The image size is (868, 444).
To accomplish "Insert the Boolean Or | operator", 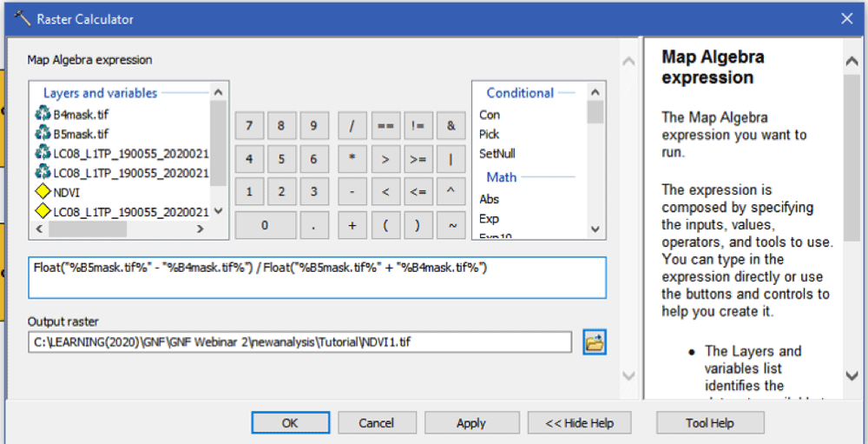I will tap(450, 159).
